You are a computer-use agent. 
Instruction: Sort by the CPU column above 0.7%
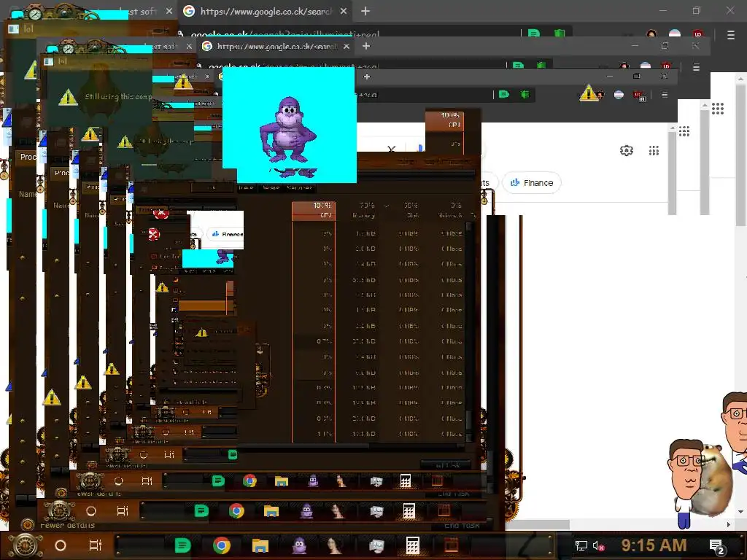tap(314, 210)
